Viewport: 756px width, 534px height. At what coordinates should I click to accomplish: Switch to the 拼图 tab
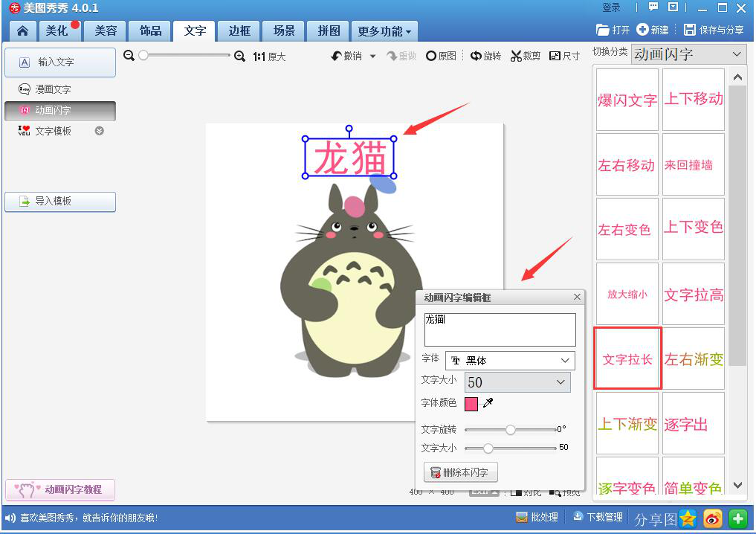tap(329, 31)
